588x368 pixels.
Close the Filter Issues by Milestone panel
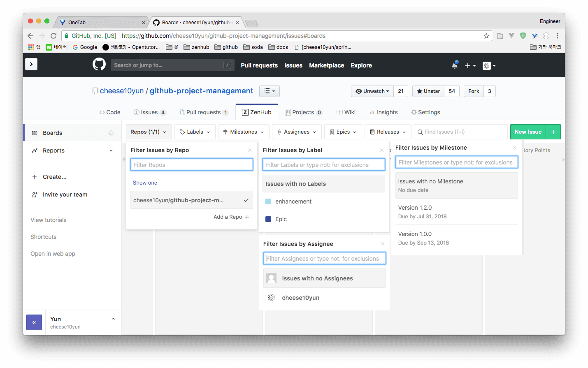[514, 148]
